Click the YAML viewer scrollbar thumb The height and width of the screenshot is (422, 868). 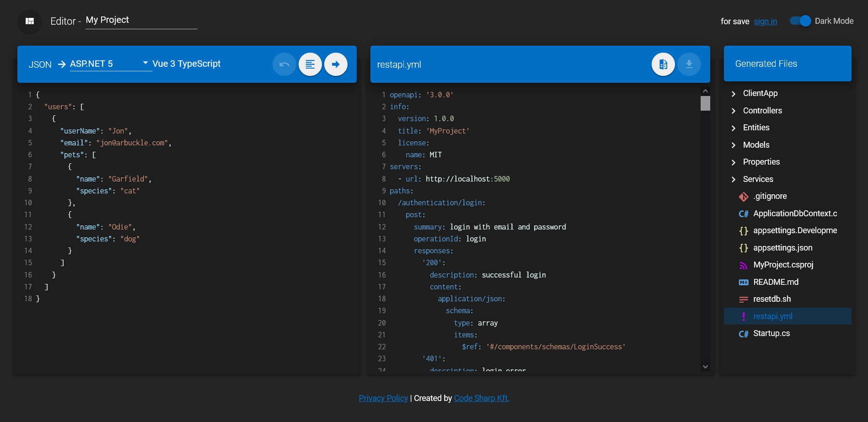click(x=705, y=103)
